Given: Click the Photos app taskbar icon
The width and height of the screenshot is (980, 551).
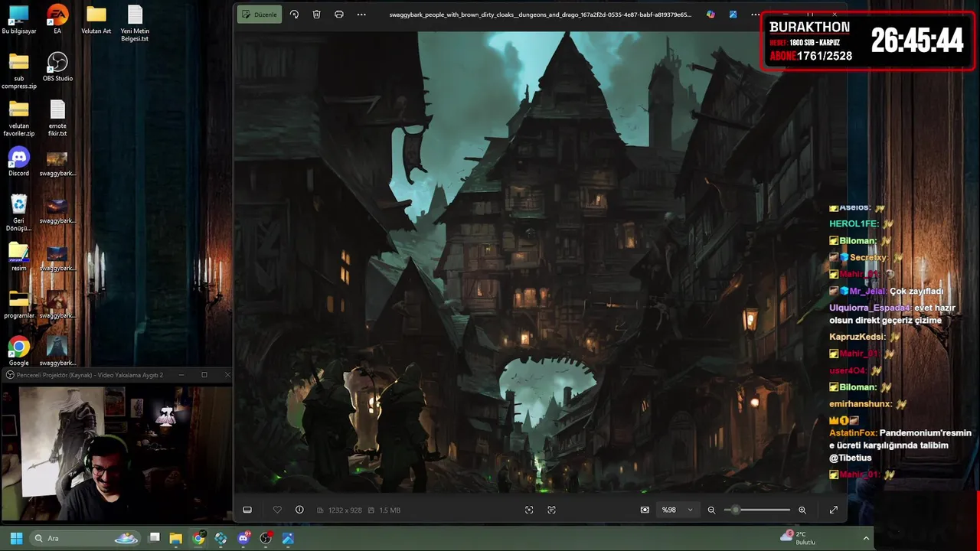Looking at the screenshot, I should 288,538.
